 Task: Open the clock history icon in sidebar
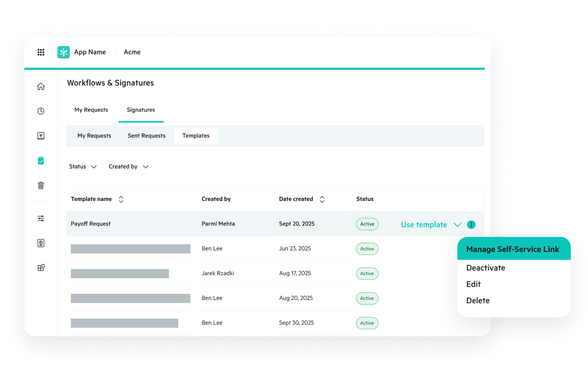41,111
